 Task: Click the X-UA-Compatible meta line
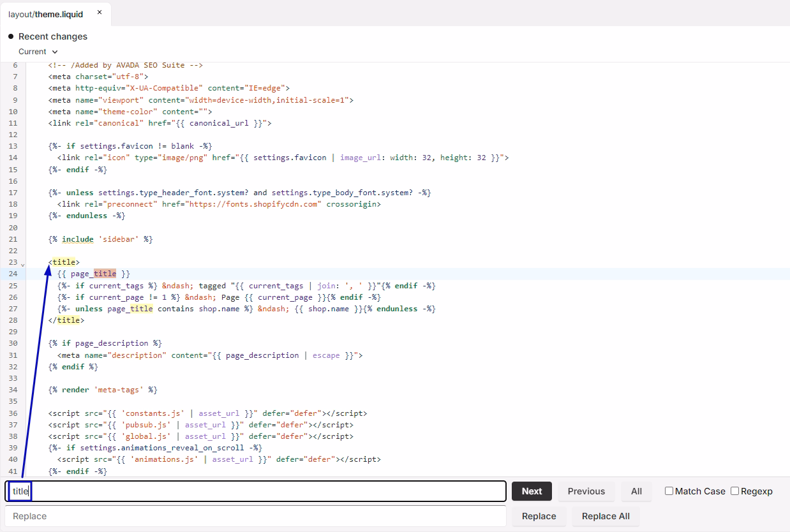click(169, 88)
